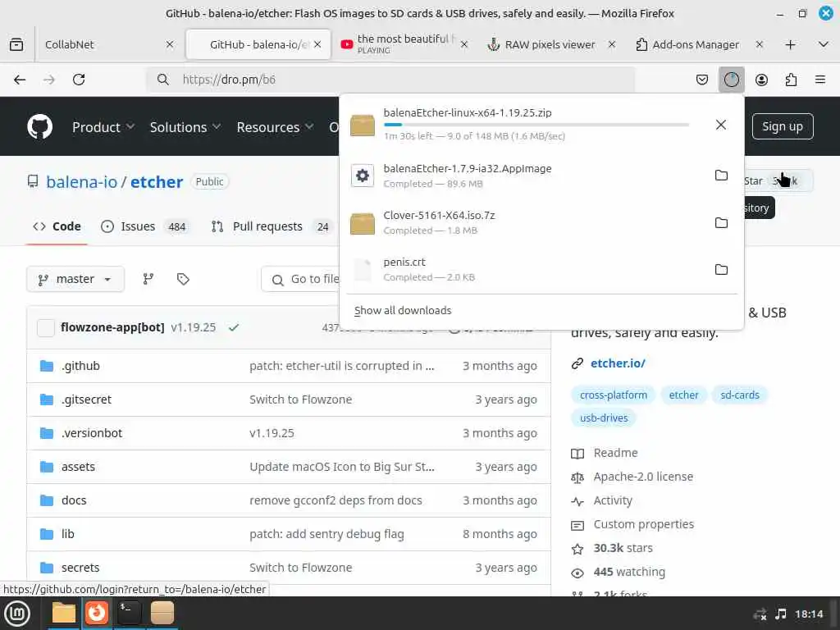The height and width of the screenshot is (630, 840).
Task: Click the network tray icon
Action: (x=760, y=614)
